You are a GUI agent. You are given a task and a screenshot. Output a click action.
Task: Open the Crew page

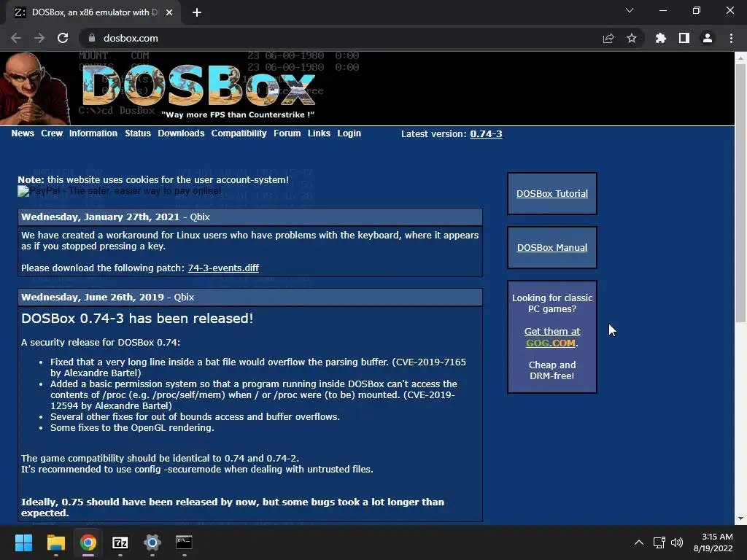click(52, 133)
